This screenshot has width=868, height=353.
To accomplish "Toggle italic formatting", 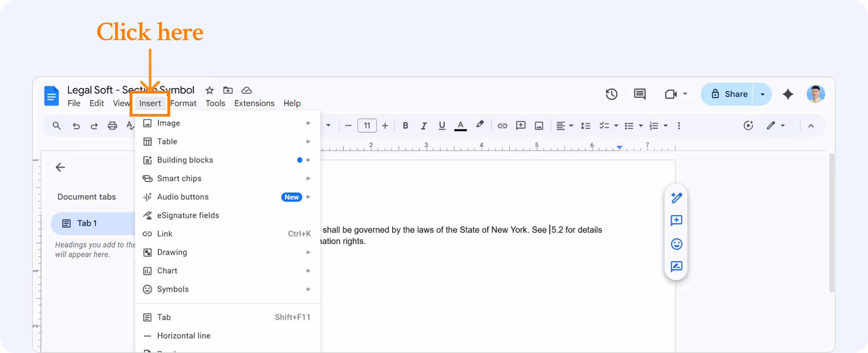I will [424, 126].
